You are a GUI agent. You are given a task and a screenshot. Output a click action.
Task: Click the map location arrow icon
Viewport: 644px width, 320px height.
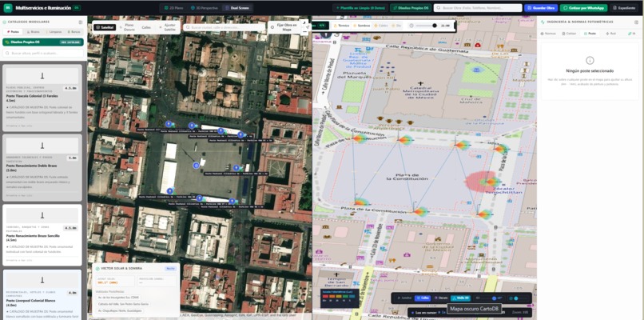click(306, 27)
